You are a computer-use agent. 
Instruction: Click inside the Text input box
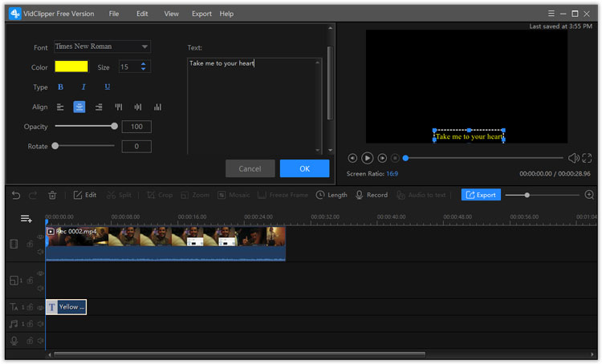point(254,107)
